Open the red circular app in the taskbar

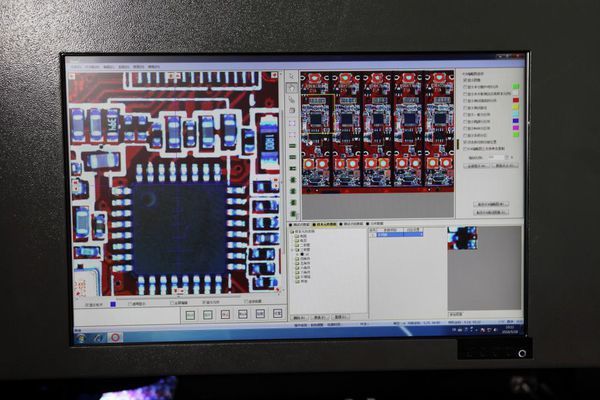115,338
